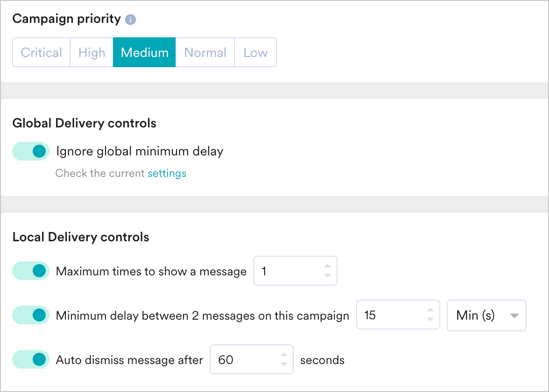
Task: Increment maximum times to show a message
Action: click(x=328, y=266)
